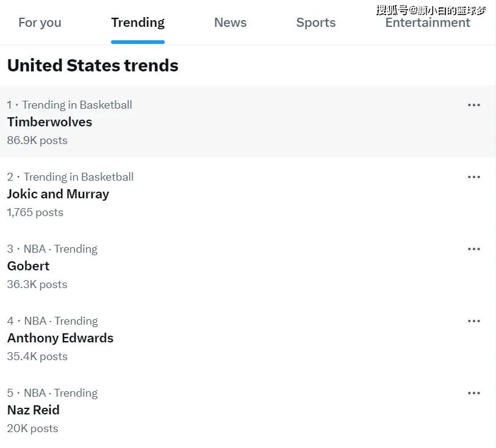Click the three-dot menu beside Naz Reid
Screen dimensions: 496x448
474,393
